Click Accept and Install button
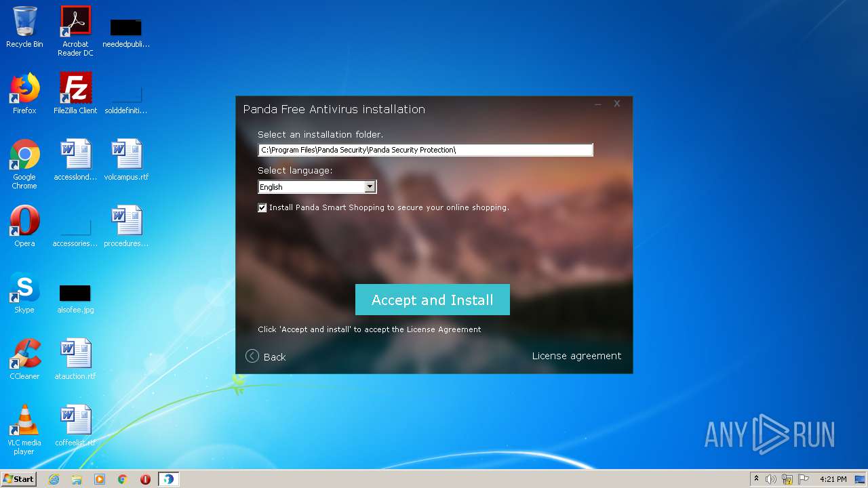 point(433,300)
